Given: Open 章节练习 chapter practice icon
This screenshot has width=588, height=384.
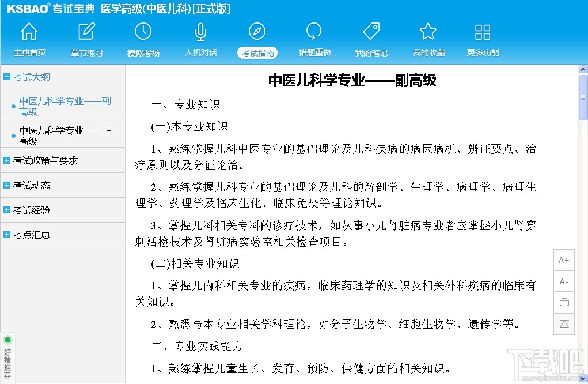Looking at the screenshot, I should click(x=86, y=32).
